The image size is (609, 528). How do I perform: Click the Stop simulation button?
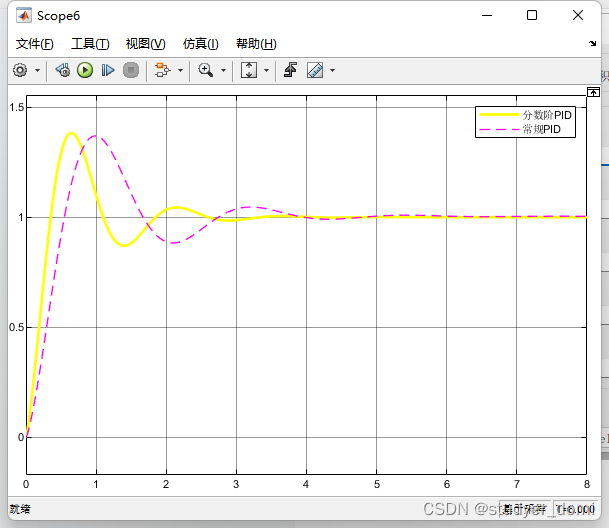click(130, 70)
